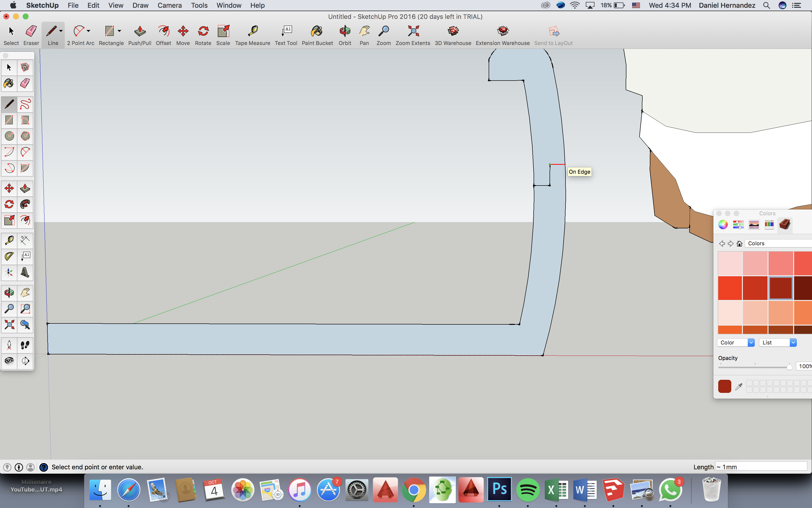Viewport: 812px width, 508px height.
Task: Expand the Line tool dropdown arrow
Action: click(61, 31)
